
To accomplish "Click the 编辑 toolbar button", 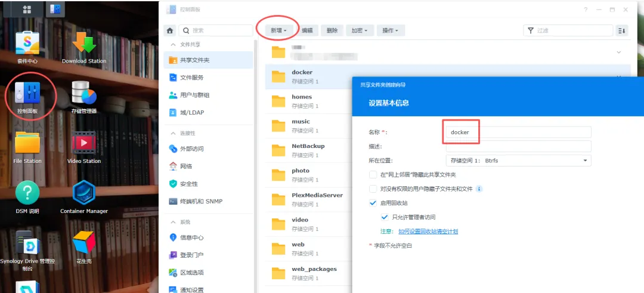I will (x=307, y=30).
